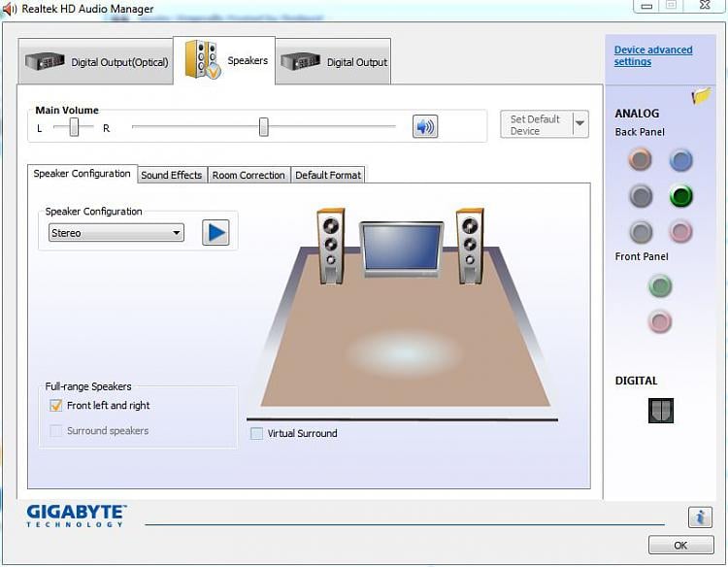Screen dimensions: 728x567
Task: Open connector settings yellow folder icon
Action: point(701,96)
